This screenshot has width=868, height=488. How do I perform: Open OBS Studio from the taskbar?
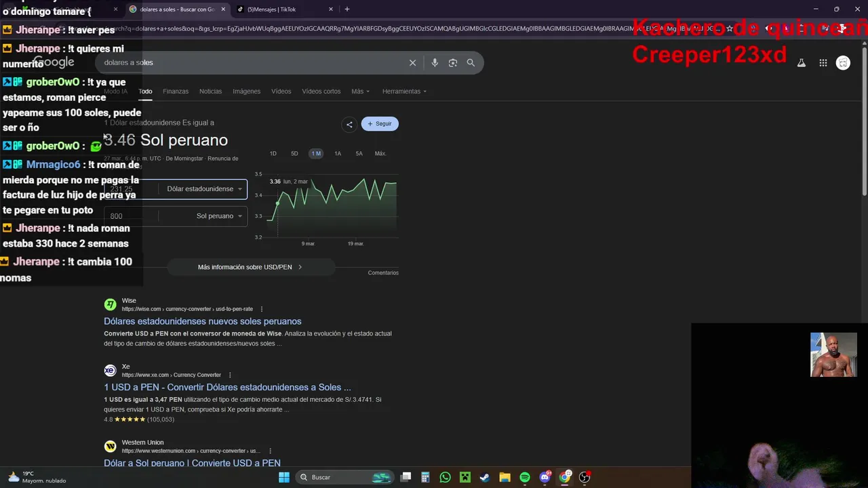tap(585, 477)
